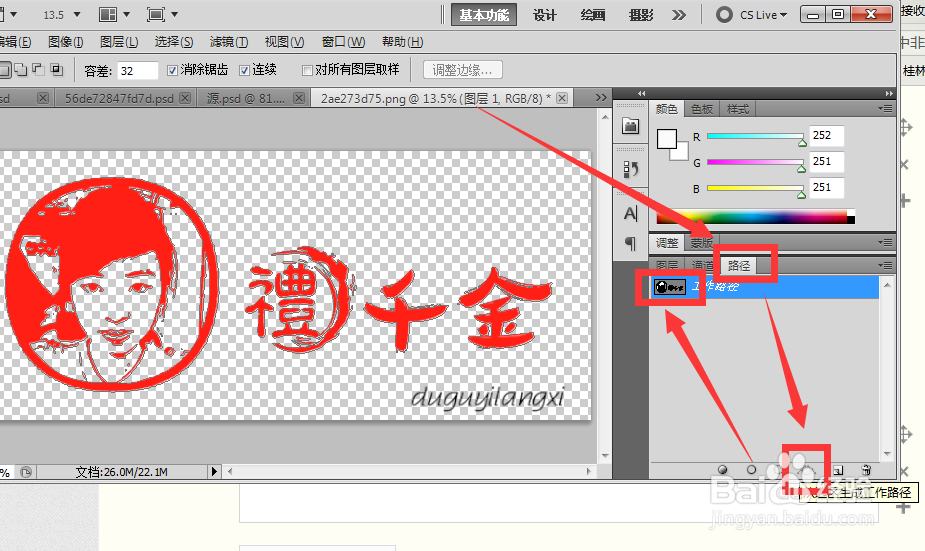Select the 绘画 workspace button
The height and width of the screenshot is (551, 925).
click(592, 15)
